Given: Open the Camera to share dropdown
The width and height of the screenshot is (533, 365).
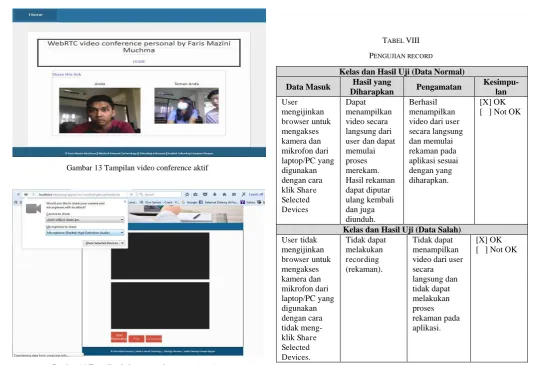Looking at the screenshot, I should [85, 220].
